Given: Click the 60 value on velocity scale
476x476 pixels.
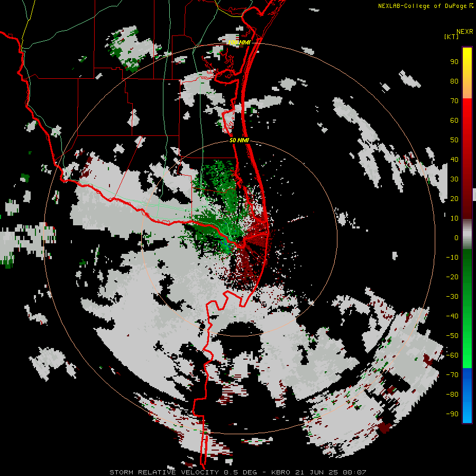Looking at the screenshot, I should point(454,121).
